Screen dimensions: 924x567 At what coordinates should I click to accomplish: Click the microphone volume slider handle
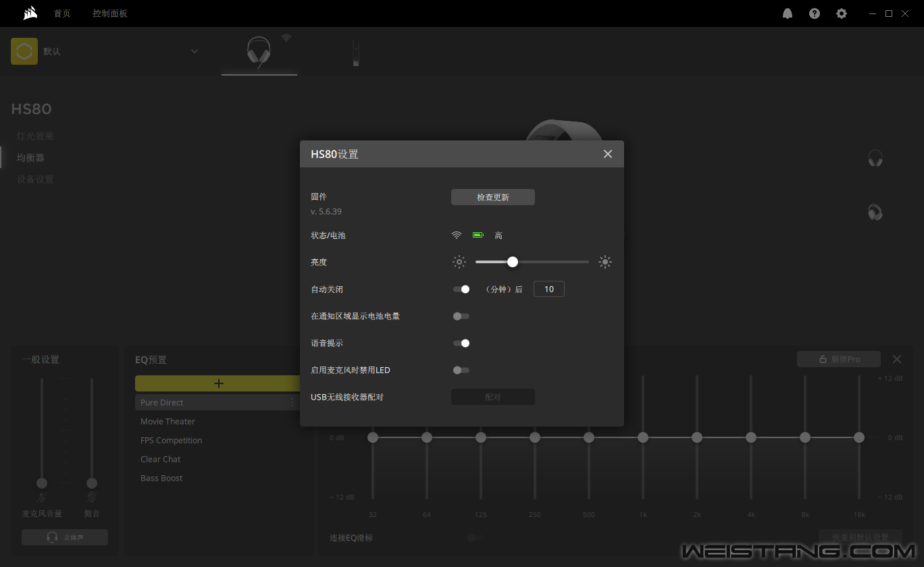pyautogui.click(x=42, y=483)
